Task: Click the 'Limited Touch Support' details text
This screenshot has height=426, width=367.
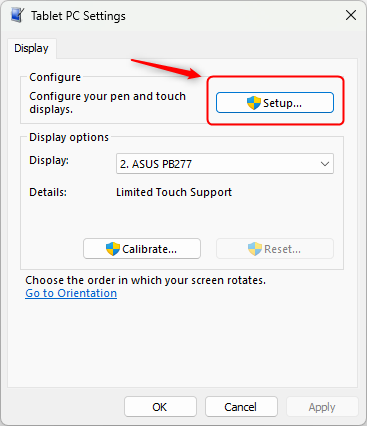Action: 174,192
